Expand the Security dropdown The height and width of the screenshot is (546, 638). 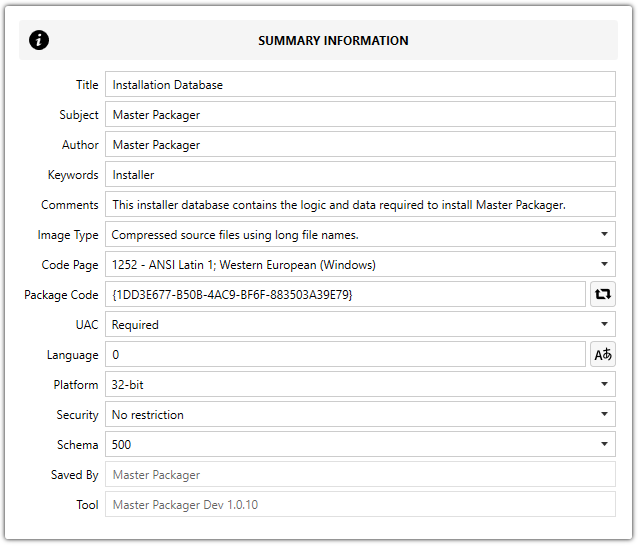pyautogui.click(x=360, y=415)
